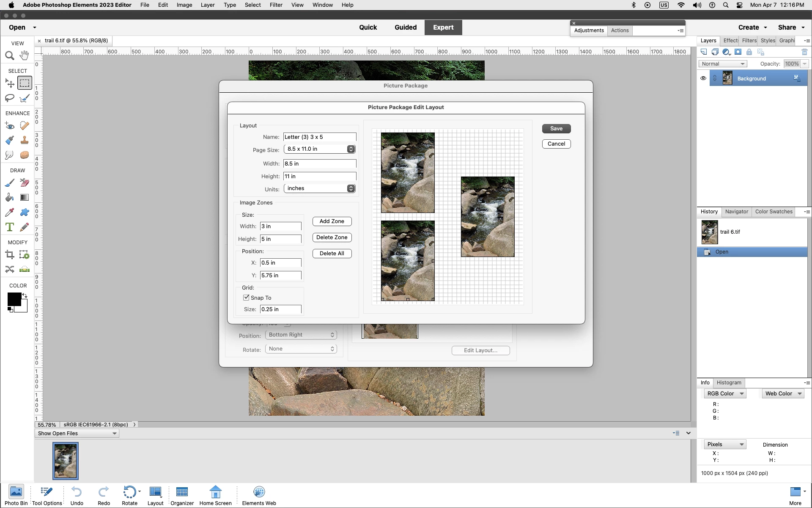
Task: Select the Zoom tool in toolbox
Action: [9, 55]
